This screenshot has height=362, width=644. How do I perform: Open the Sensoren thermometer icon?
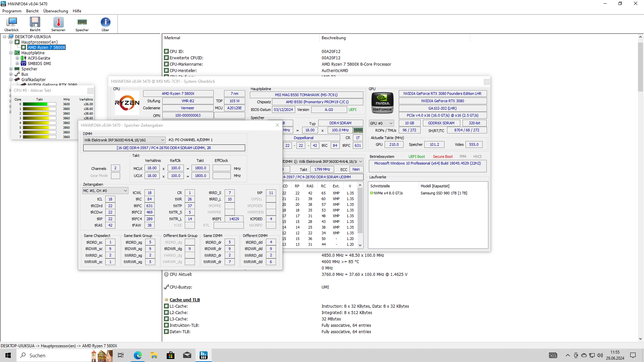tap(58, 23)
